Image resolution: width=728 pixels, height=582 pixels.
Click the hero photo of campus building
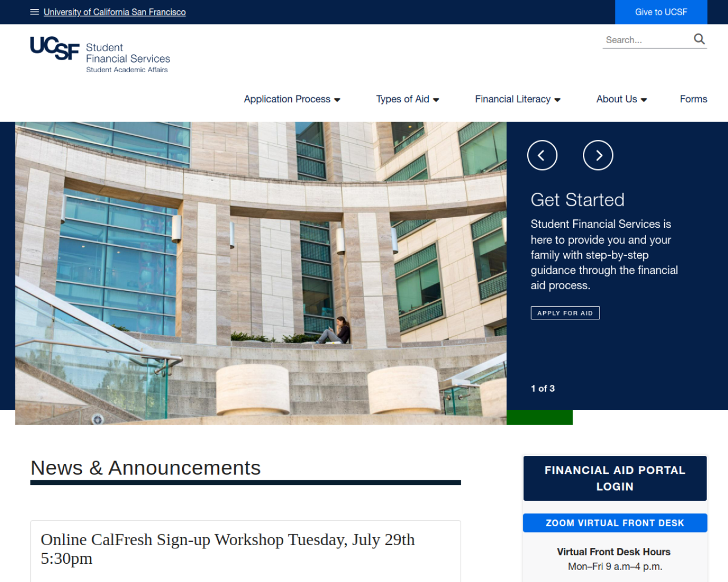tap(261, 273)
